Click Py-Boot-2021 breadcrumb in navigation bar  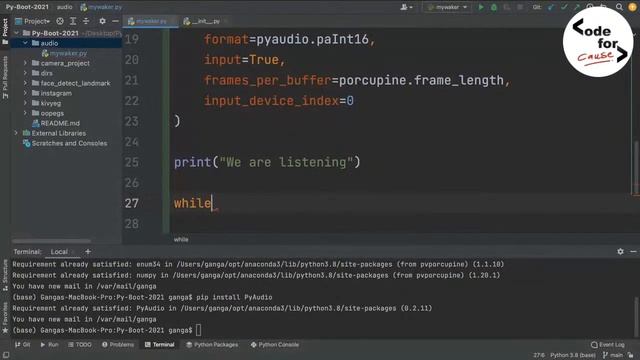(27, 7)
